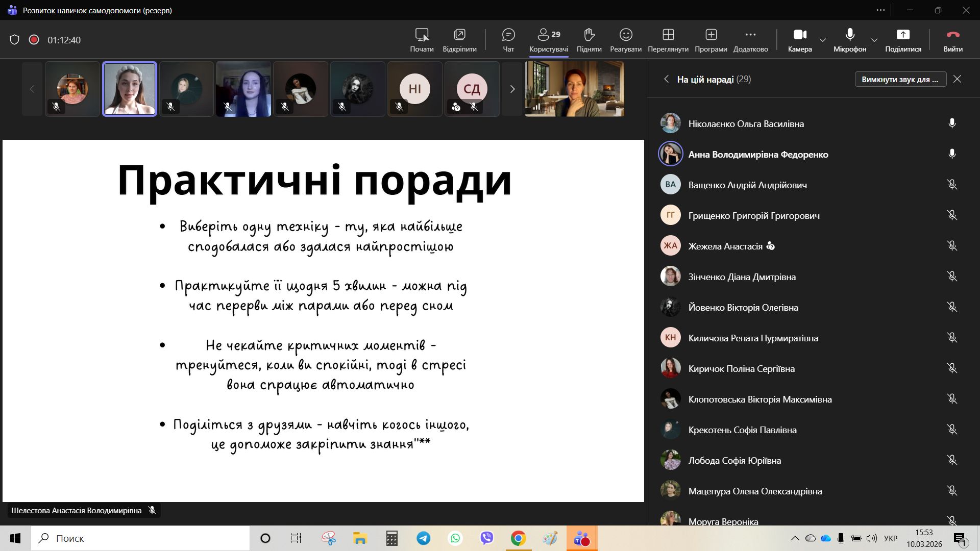Screen dimensions: 980x551
Task: Toggle microphone for Ніколаєнко Ольга Василівна
Action: point(952,123)
